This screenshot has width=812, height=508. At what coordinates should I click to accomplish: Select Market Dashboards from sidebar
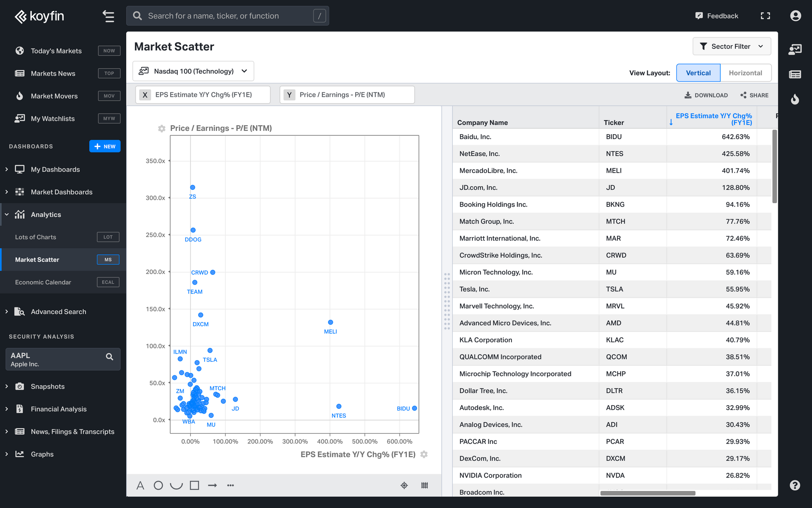[61, 191]
